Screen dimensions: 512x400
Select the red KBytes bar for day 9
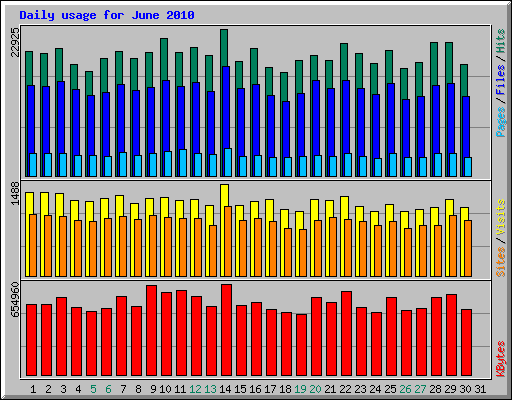point(151,330)
